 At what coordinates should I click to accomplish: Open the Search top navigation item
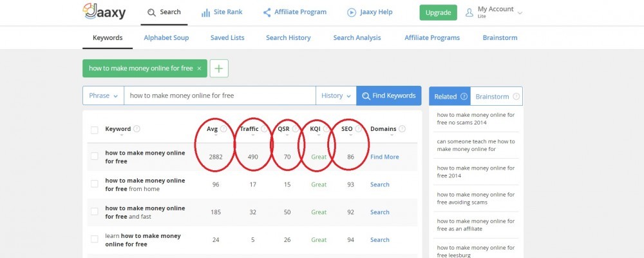point(164,12)
